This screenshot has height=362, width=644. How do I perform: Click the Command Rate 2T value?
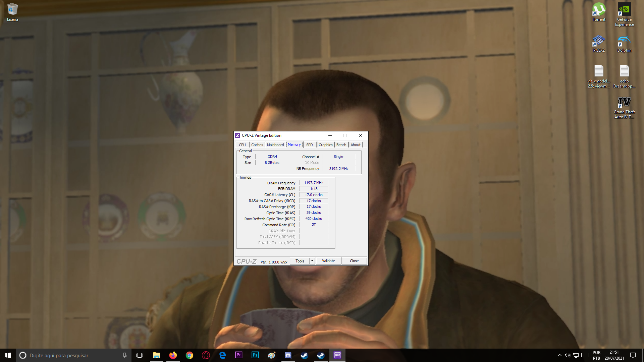click(x=314, y=225)
